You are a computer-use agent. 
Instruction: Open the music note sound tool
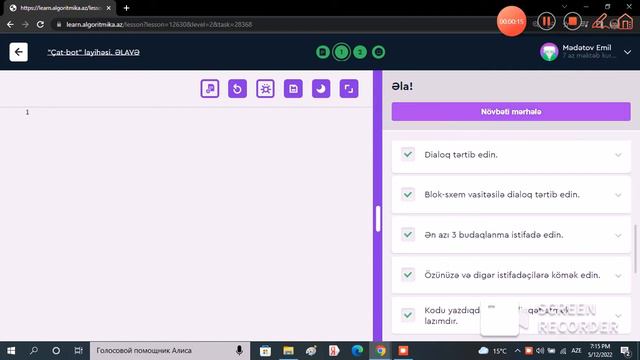pos(210,89)
